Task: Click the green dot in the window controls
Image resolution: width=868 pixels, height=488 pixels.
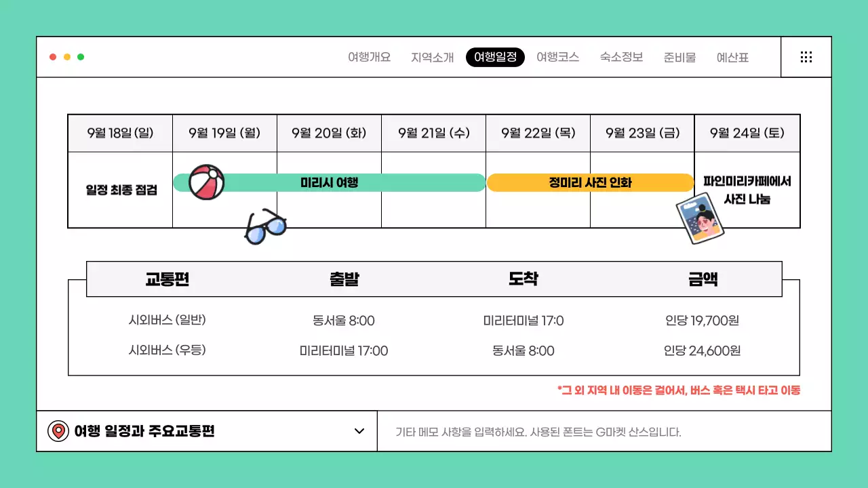Action: tap(81, 57)
